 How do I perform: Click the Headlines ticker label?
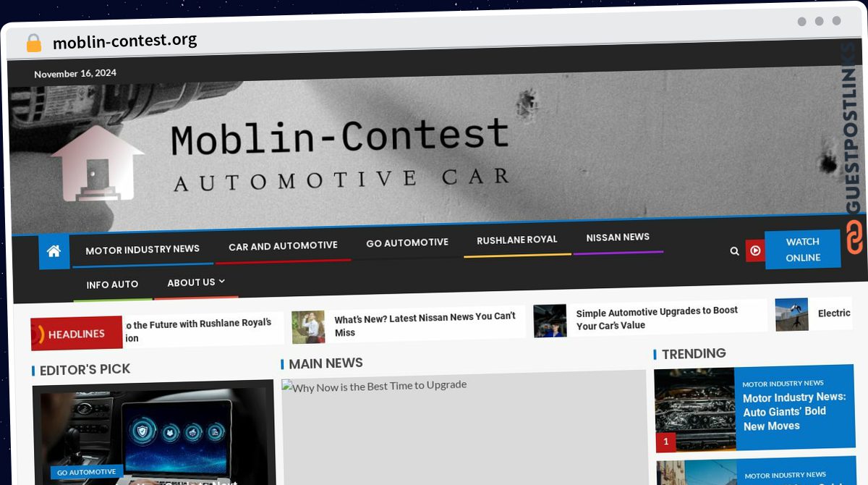77,334
